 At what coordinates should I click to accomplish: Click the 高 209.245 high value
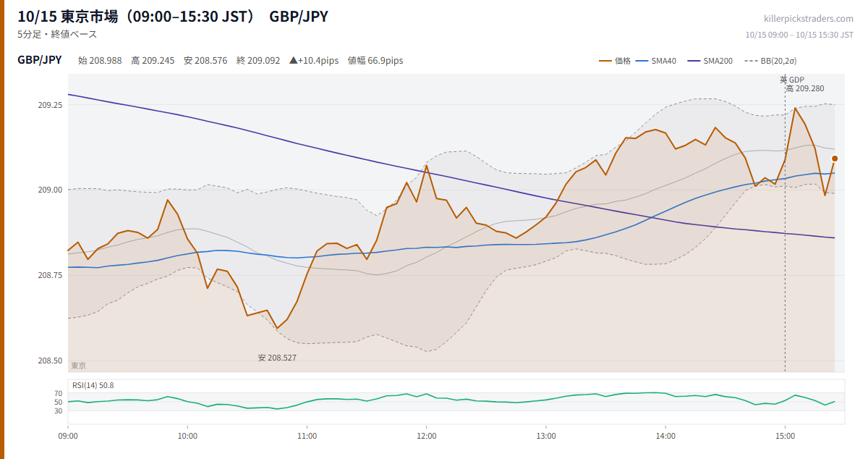pyautogui.click(x=153, y=61)
